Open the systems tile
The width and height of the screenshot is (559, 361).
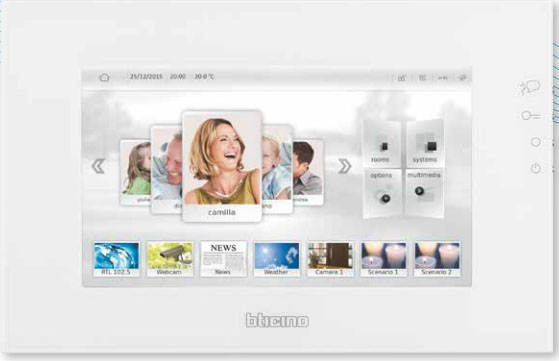425,143
